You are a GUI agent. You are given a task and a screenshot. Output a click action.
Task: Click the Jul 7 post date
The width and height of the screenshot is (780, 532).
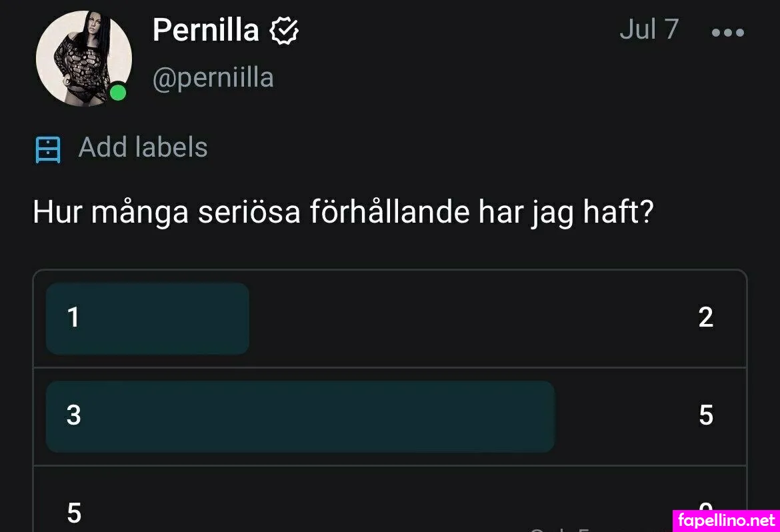click(649, 29)
